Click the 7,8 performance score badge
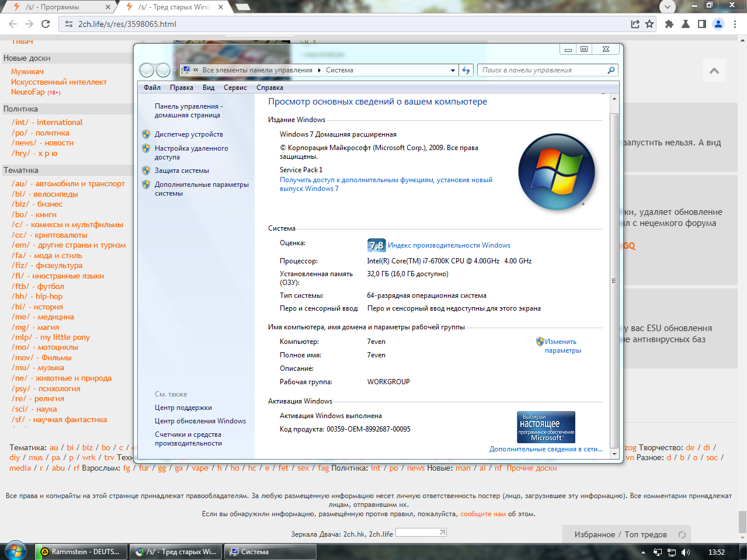Screen dimensions: 747x560 coord(376,245)
